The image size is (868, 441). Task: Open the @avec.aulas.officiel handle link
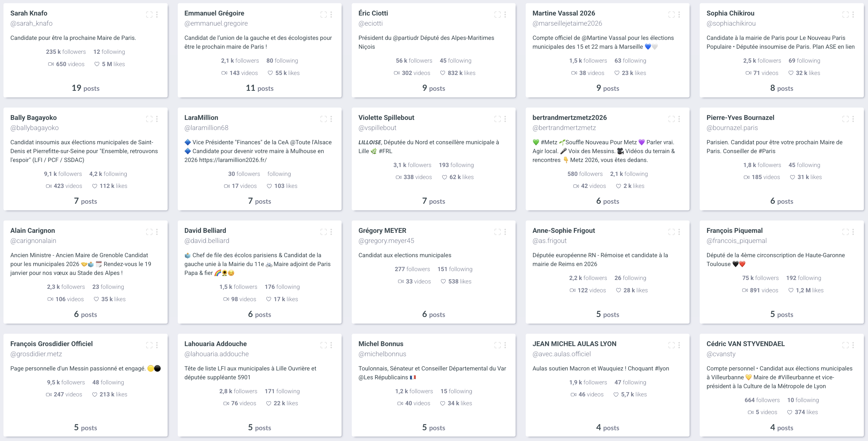click(x=561, y=354)
